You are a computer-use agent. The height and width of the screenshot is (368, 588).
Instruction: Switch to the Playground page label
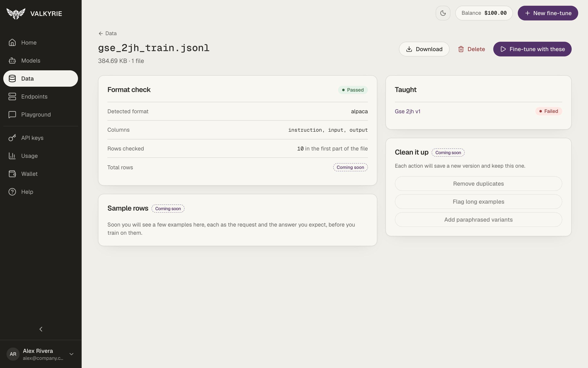36,114
